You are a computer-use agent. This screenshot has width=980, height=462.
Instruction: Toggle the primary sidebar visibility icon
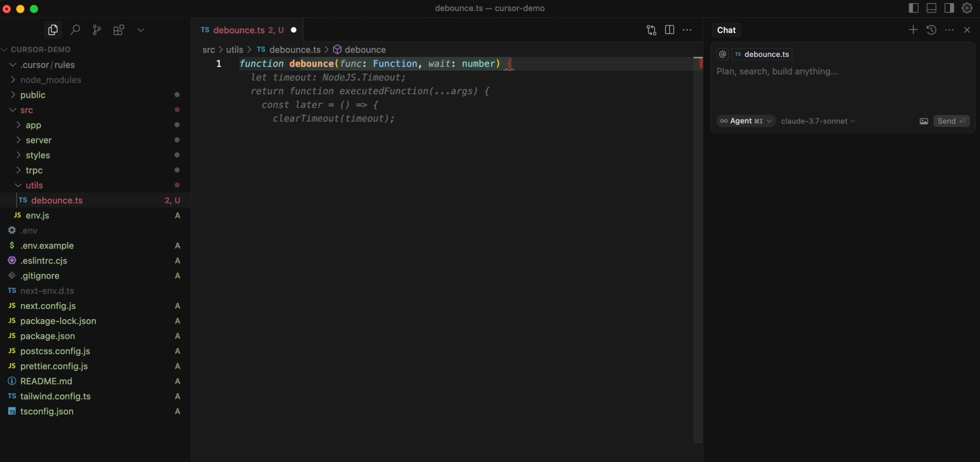913,8
